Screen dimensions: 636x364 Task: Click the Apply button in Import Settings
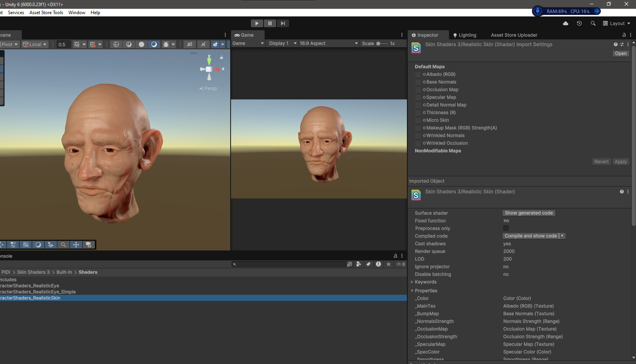pos(621,161)
